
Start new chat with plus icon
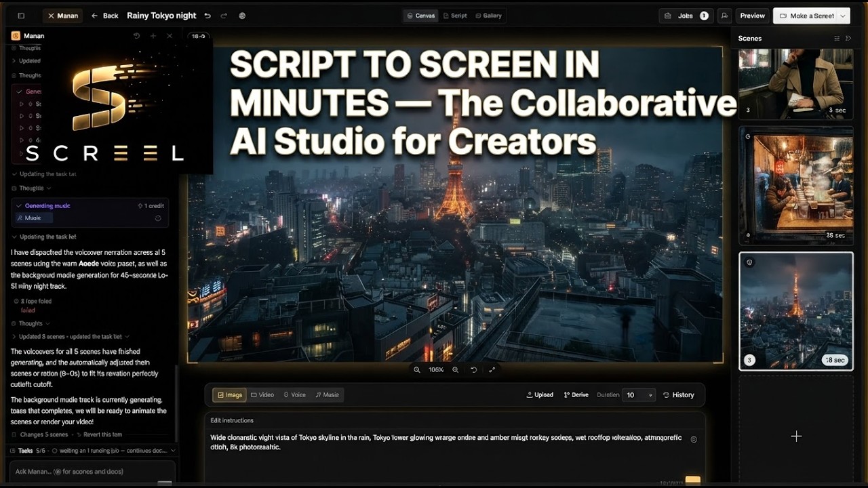(153, 36)
